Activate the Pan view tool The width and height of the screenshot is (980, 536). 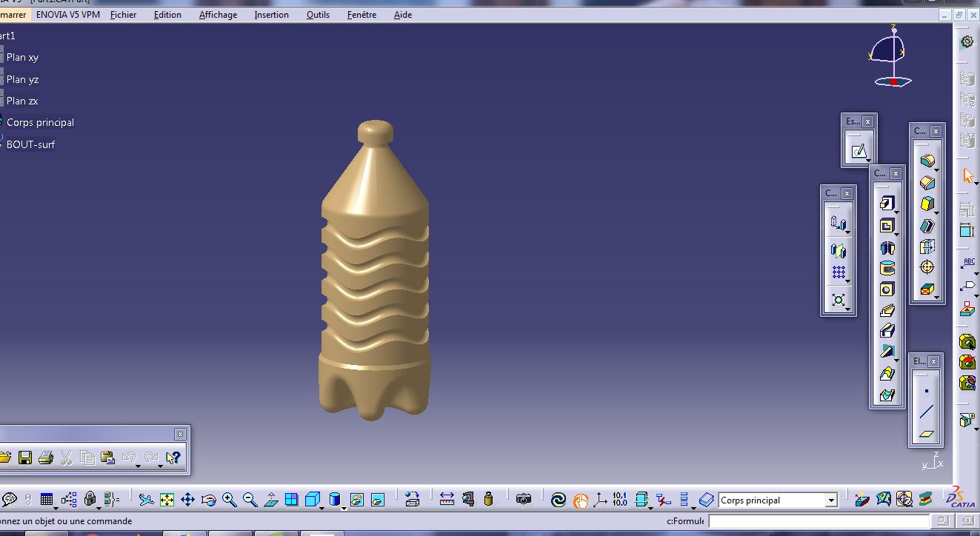point(187,500)
